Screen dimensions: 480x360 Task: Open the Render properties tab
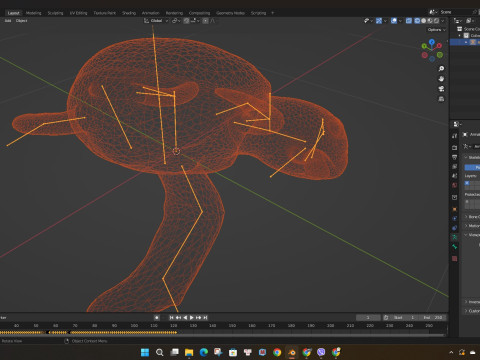point(454,147)
